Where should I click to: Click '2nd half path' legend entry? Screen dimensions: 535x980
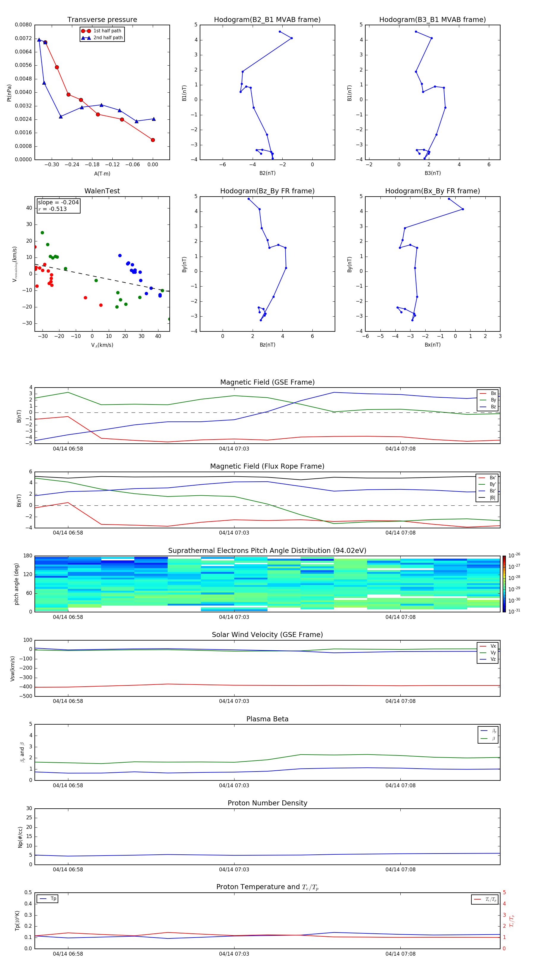[102, 38]
